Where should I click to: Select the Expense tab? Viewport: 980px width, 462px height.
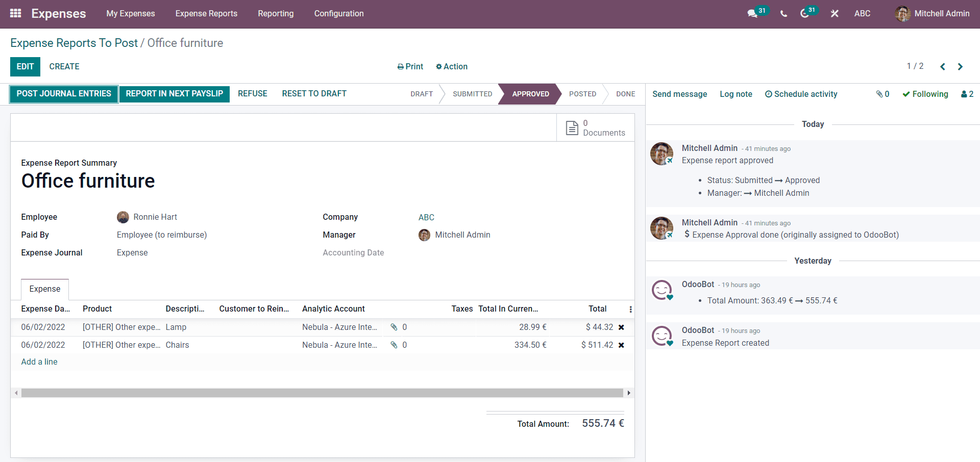pyautogui.click(x=45, y=289)
